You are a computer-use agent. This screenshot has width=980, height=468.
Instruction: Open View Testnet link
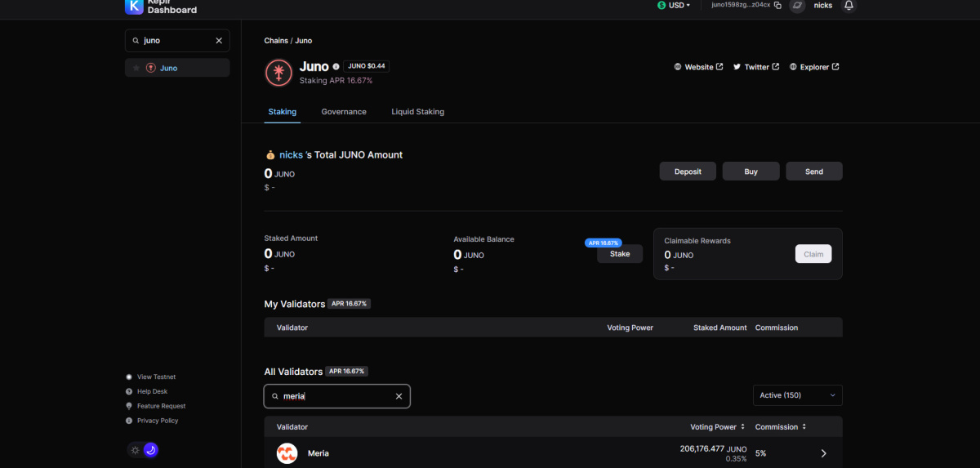click(x=156, y=377)
